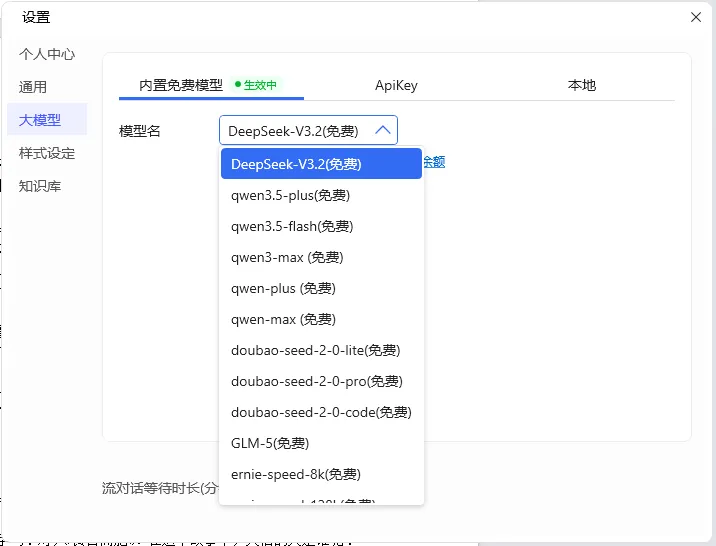Choose doubao-seed-2-0-pro(免费) option
This screenshot has width=716, height=546.
[321, 382]
